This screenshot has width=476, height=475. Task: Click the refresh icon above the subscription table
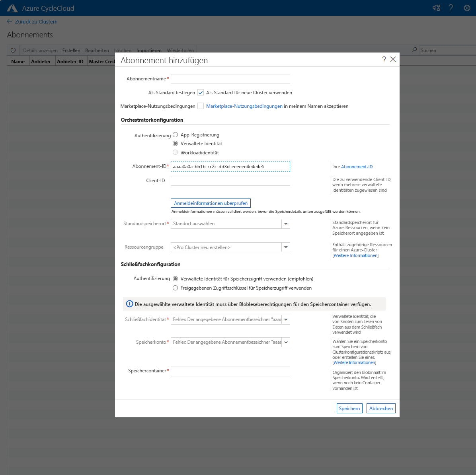click(x=13, y=50)
